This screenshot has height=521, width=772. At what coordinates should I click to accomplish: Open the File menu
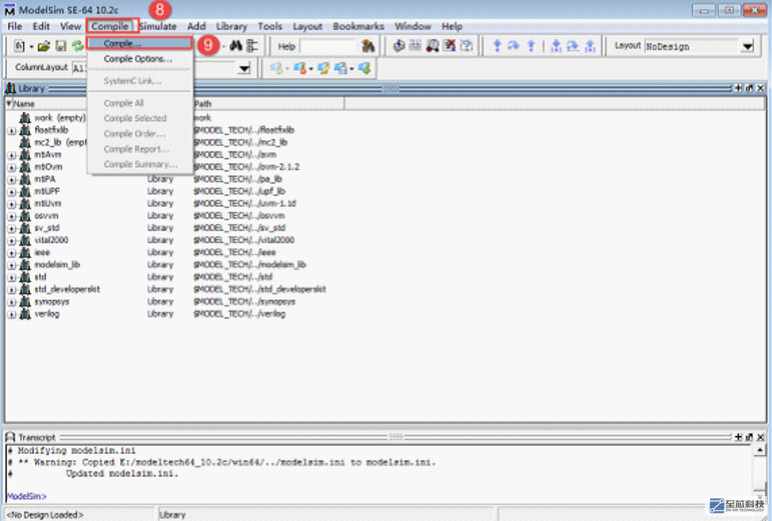pyautogui.click(x=14, y=26)
